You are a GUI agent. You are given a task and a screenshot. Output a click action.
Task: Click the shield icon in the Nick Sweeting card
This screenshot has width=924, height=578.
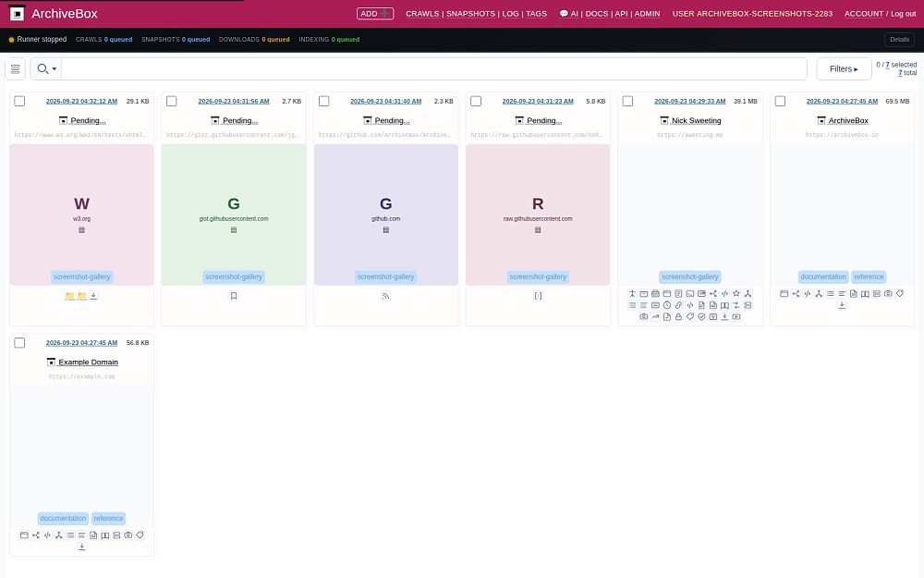[x=702, y=316]
